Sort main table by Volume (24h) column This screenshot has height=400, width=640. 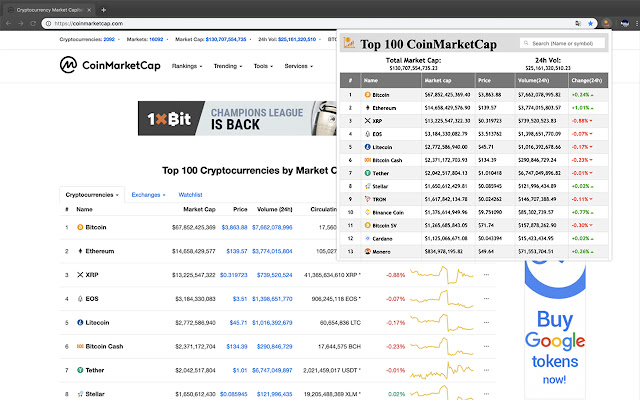click(274, 209)
